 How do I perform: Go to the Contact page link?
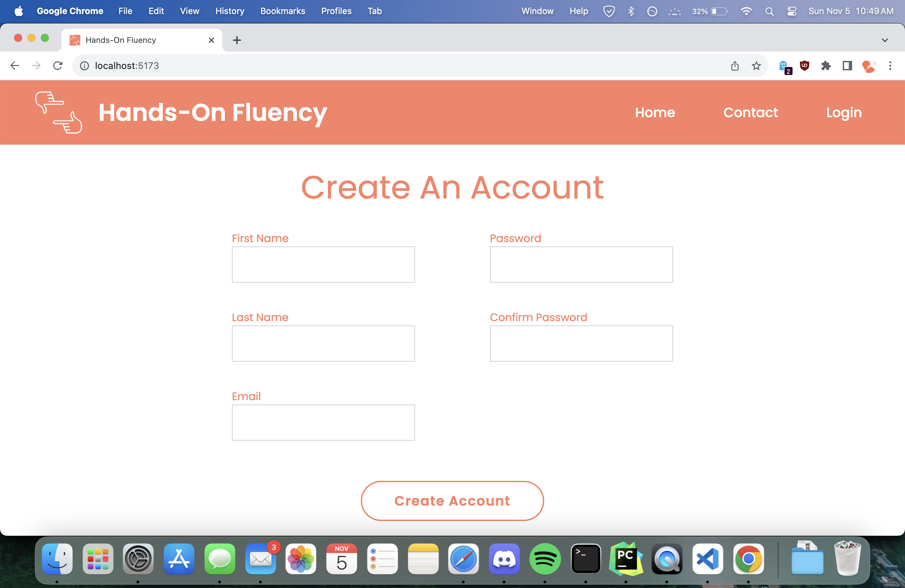pyautogui.click(x=750, y=112)
